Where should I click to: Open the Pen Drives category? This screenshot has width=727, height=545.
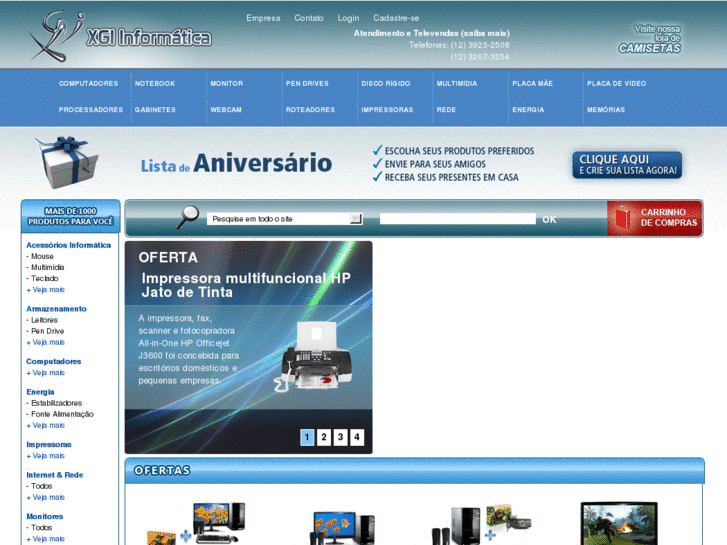pos(307,83)
